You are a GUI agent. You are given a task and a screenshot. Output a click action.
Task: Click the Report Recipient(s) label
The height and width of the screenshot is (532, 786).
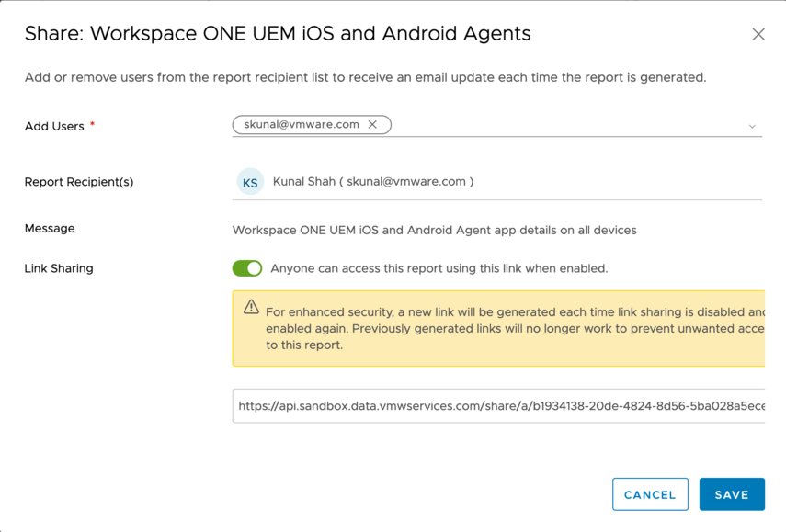79,182
